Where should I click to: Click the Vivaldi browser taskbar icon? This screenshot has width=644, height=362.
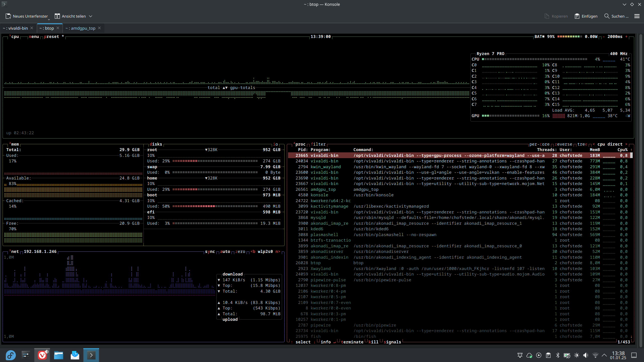(x=42, y=355)
